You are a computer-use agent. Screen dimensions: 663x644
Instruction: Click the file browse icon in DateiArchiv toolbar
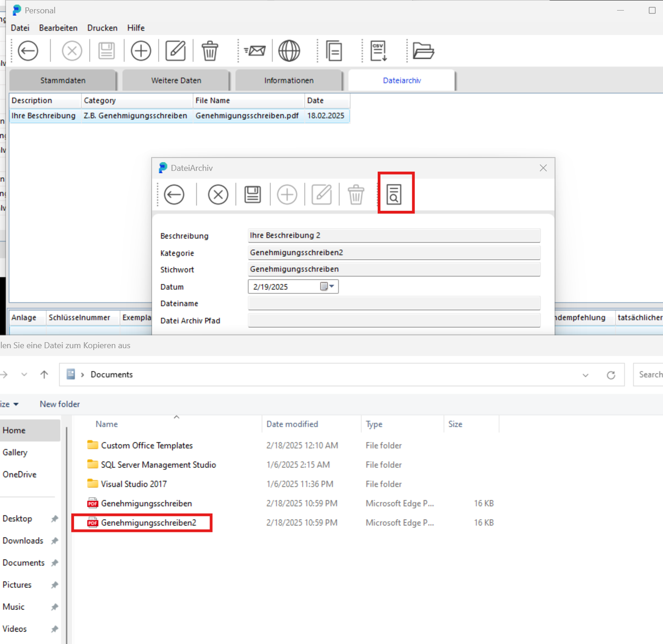coord(394,194)
